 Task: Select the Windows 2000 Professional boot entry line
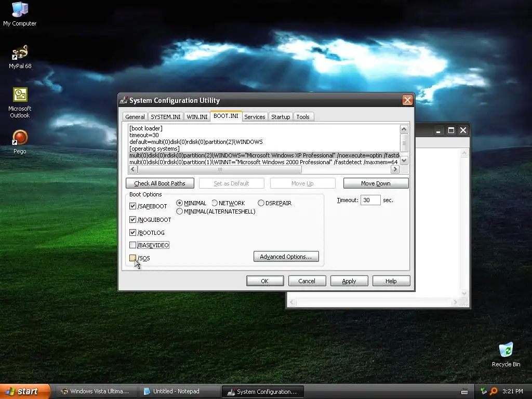tap(264, 162)
